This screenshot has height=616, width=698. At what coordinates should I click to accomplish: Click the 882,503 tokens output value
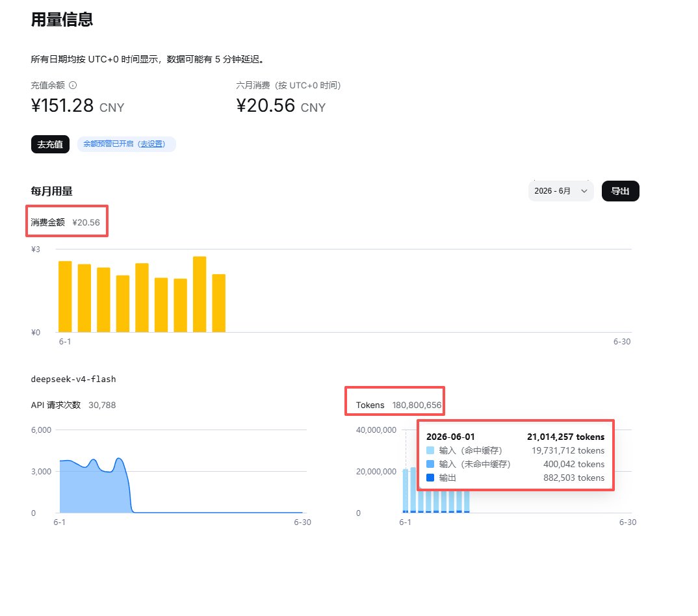574,478
